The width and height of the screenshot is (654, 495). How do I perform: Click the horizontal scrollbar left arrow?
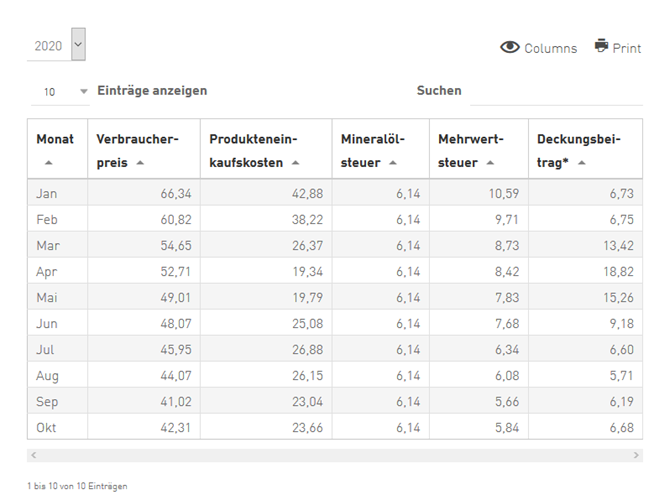coord(34,455)
